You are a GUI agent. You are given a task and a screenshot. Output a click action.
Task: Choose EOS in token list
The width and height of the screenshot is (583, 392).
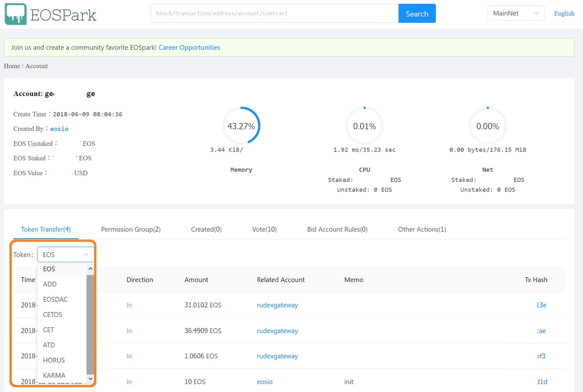(62, 269)
